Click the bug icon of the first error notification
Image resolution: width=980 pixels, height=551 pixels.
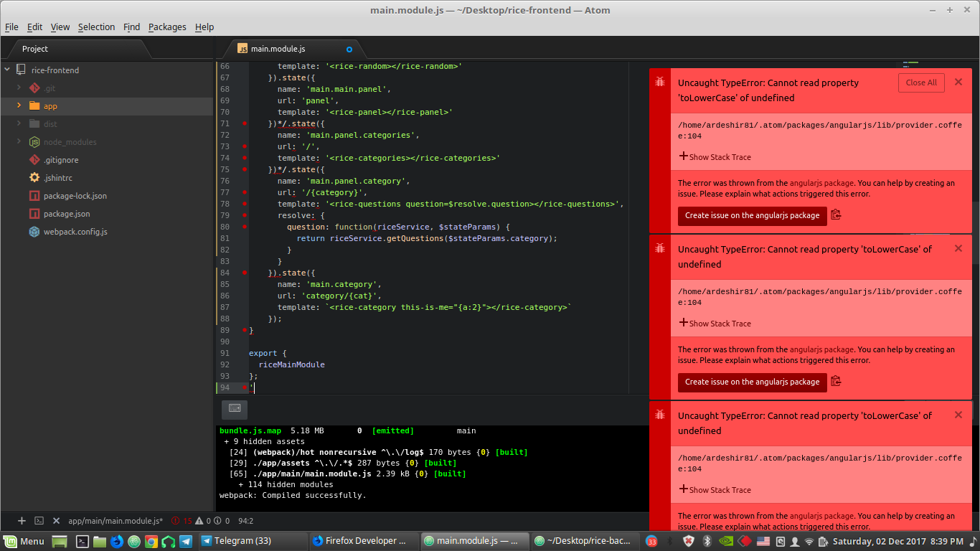coord(660,83)
